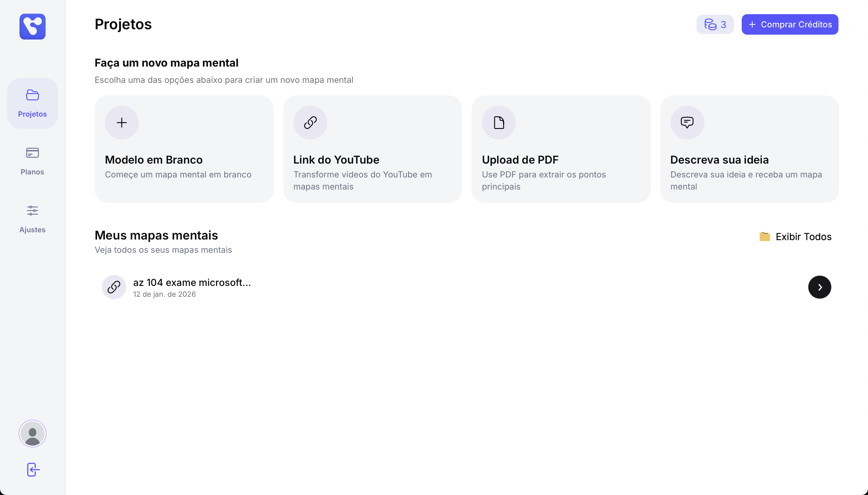Select the Modelo em Branco card
This screenshot has width=868, height=495.
(184, 160)
